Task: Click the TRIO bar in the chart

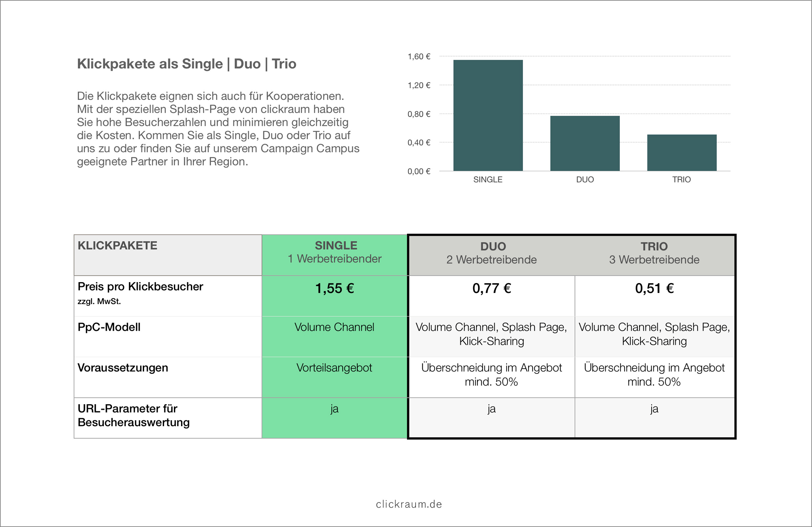Action: (682, 153)
